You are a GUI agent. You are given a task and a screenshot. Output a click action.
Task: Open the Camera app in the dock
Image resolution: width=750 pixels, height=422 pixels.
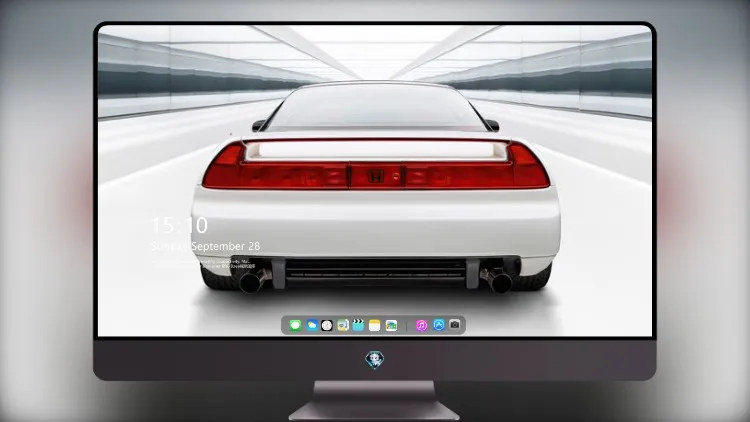pos(455,325)
